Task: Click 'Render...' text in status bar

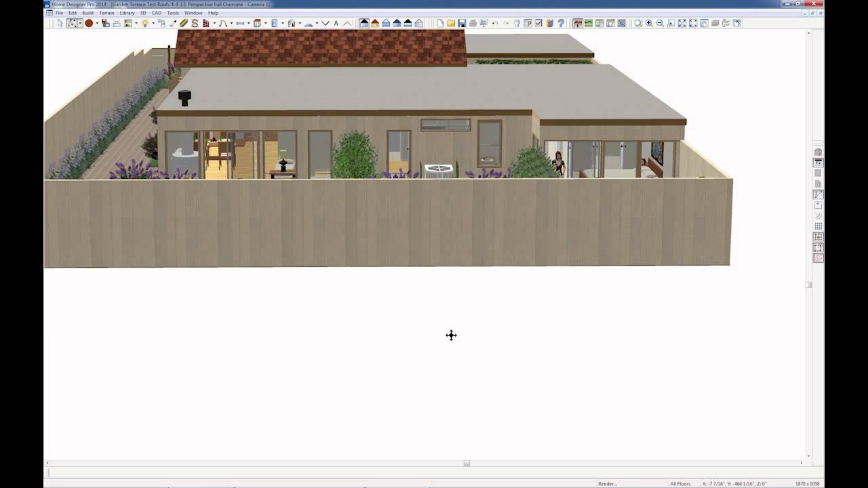Action: point(607,484)
